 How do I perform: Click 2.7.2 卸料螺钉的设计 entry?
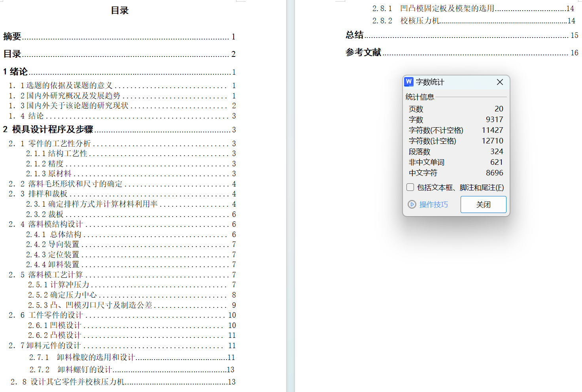[132, 369]
